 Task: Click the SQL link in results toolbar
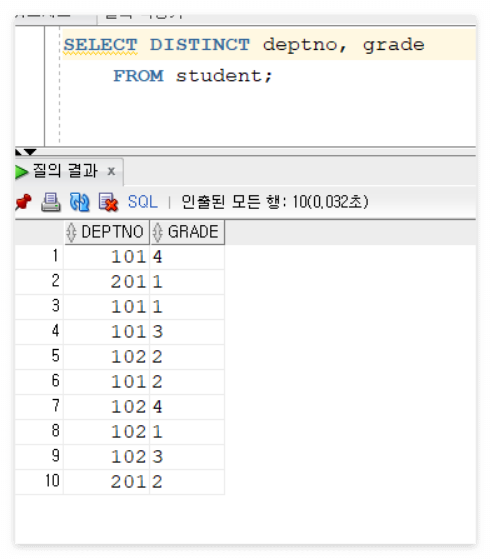[143, 202]
